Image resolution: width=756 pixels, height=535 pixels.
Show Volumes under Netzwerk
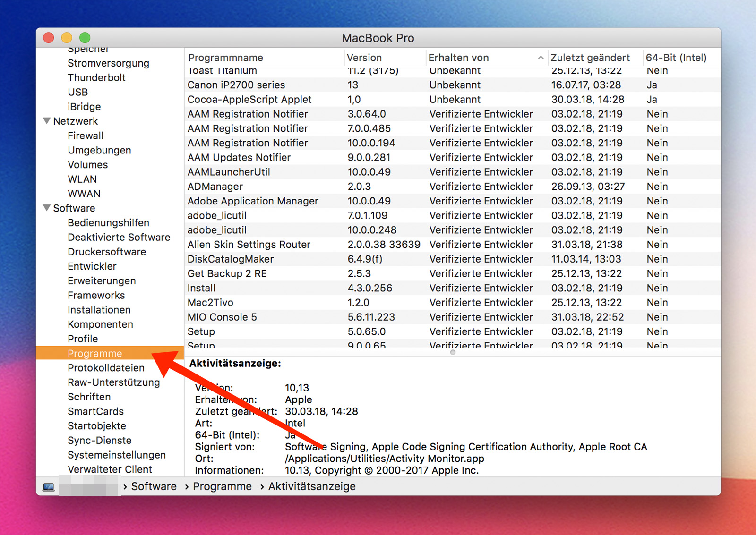pyautogui.click(x=87, y=165)
